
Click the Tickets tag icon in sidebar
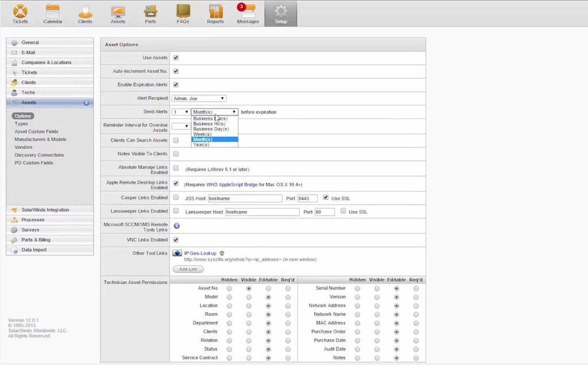(14, 72)
